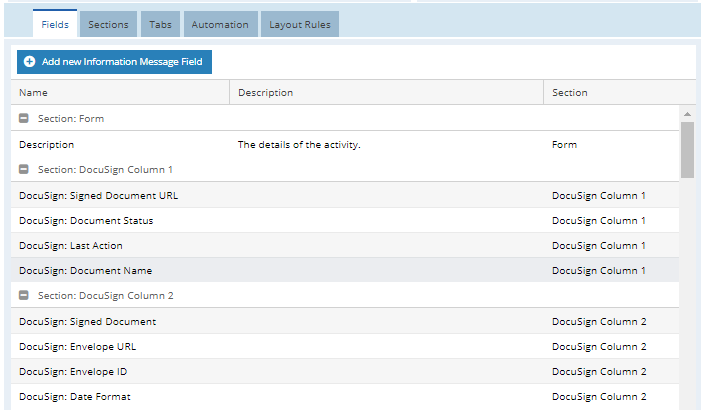
Task: Select the DocuSign: Envelope ID row
Action: pos(345,371)
